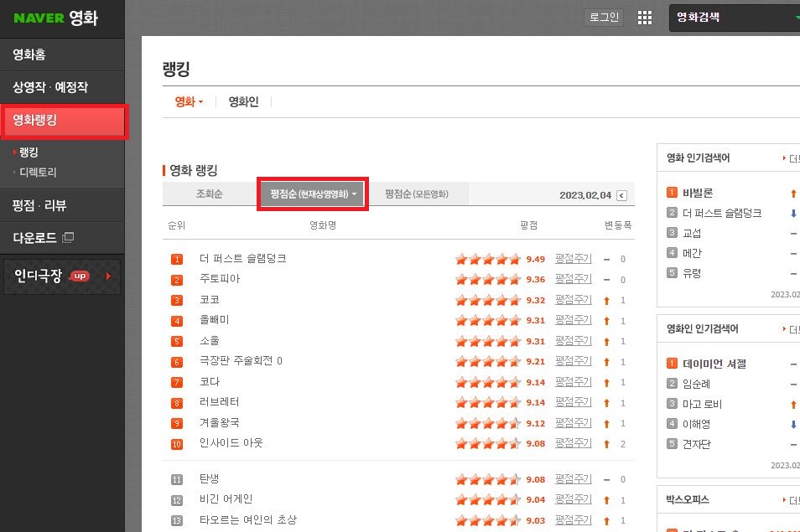
Task: Click 평점주기 for 코코
Action: (573, 300)
